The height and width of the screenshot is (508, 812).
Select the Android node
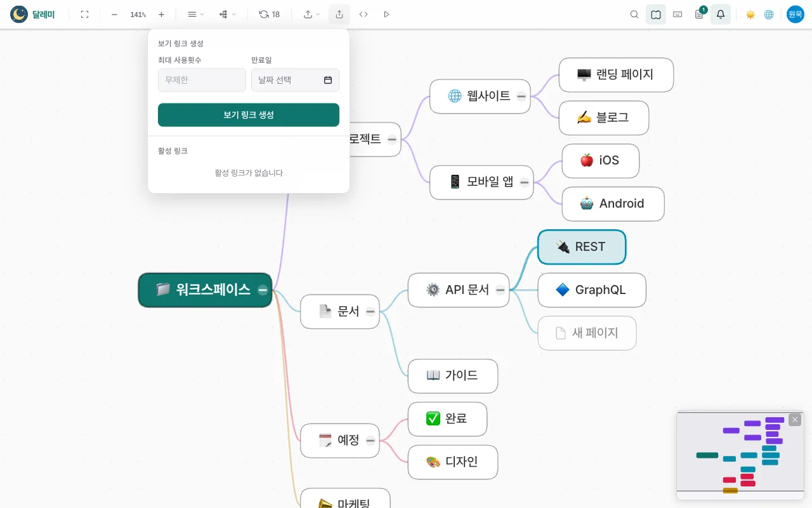point(613,204)
